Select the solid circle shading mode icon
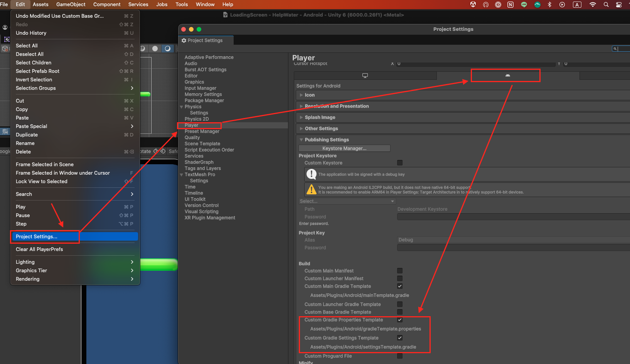Viewport: 630px width, 364px height. point(155,49)
